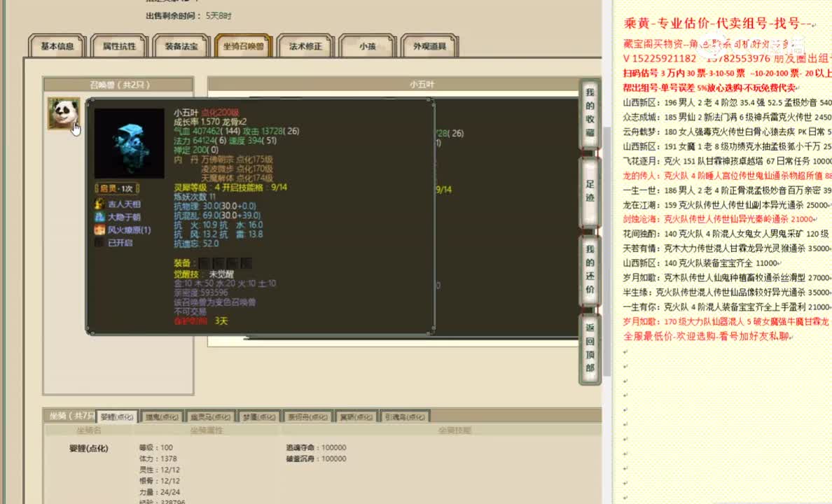Screen dimensions: 832x504
Task: Click the first empty 装备 slot
Action: (204, 263)
